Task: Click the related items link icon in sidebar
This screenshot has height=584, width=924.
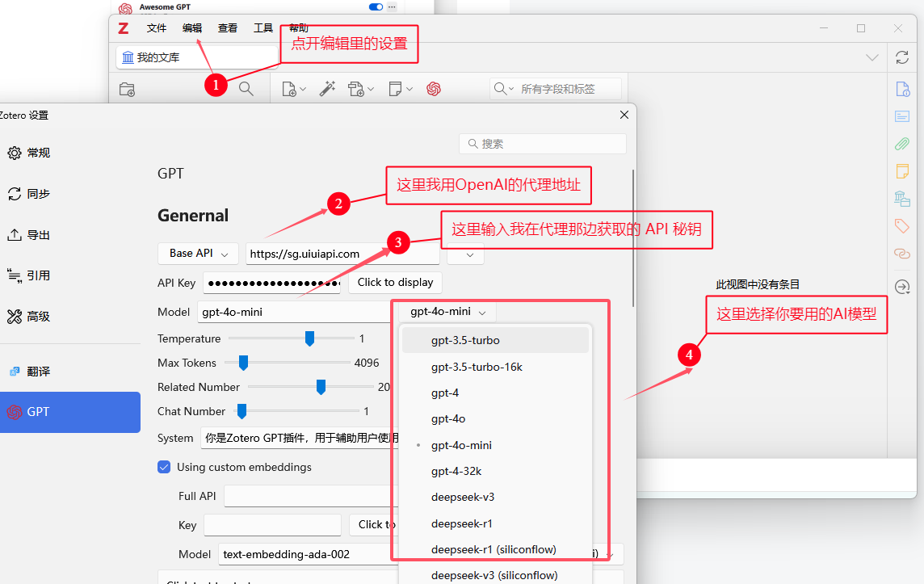Action: pyautogui.click(x=902, y=254)
